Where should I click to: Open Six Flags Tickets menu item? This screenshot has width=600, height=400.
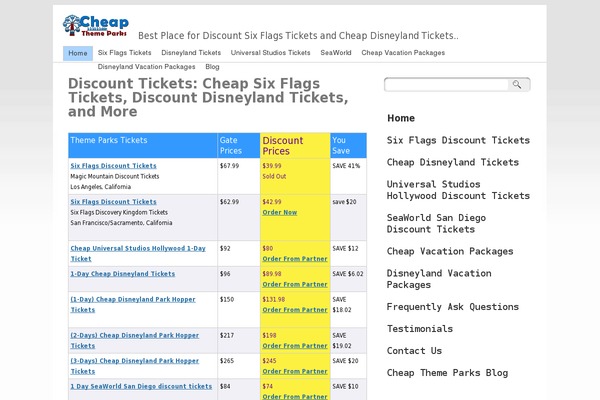[124, 53]
